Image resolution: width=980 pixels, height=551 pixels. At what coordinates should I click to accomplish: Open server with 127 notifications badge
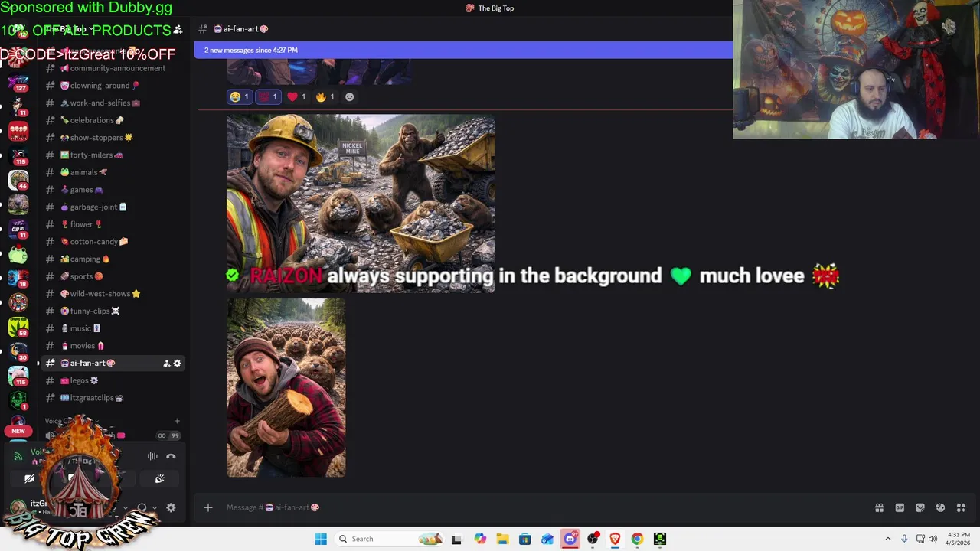18,83
